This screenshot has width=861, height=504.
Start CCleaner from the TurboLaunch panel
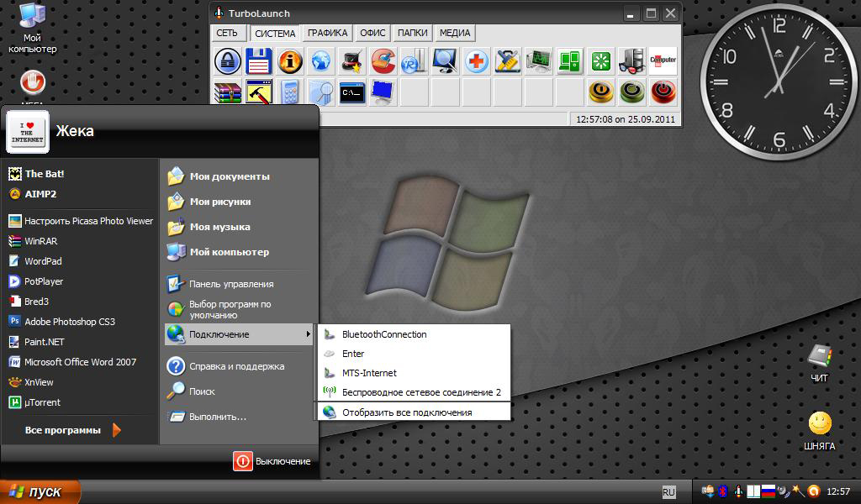click(383, 60)
